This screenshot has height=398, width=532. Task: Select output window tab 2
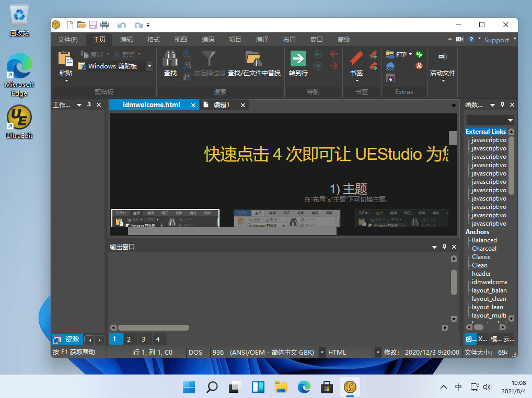[x=129, y=339]
